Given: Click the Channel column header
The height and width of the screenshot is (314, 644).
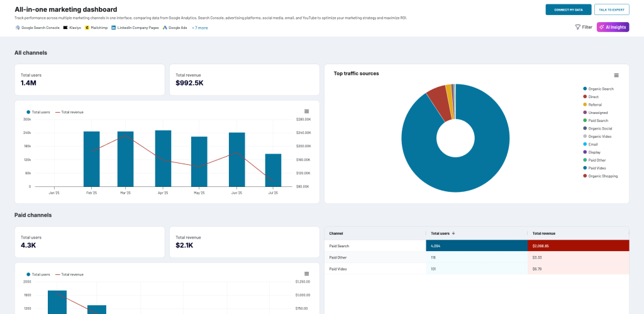Looking at the screenshot, I should 336,233.
